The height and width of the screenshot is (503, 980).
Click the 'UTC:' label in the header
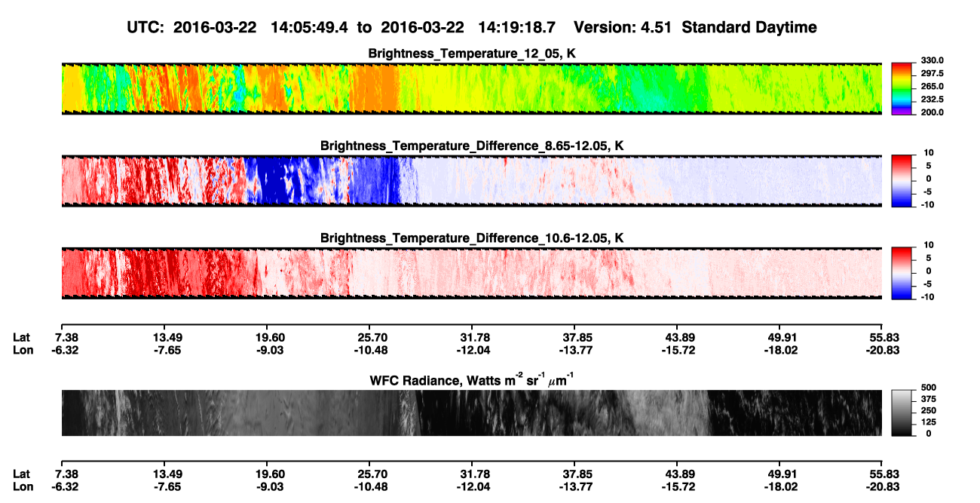(x=145, y=27)
